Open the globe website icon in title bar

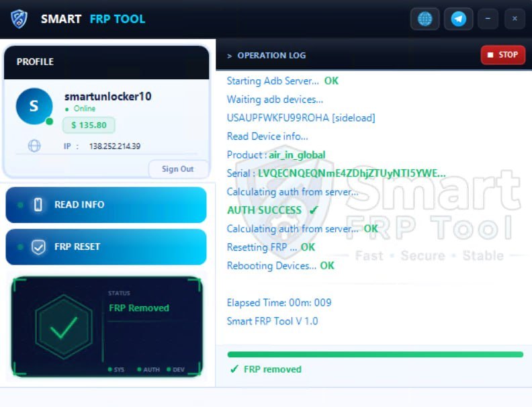425,19
